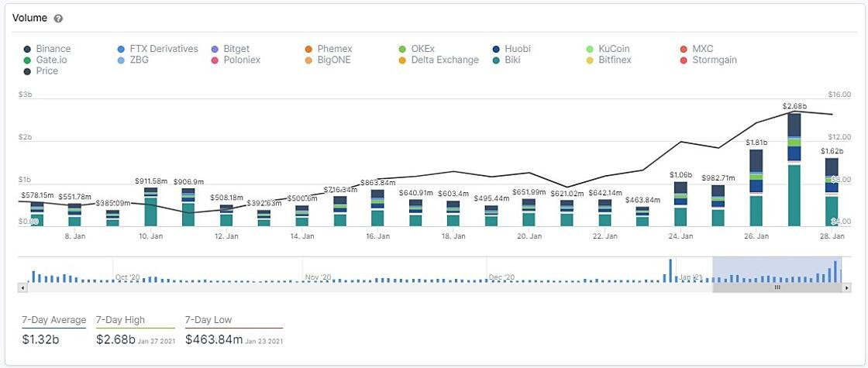The height and width of the screenshot is (368, 868).
Task: Toggle the FTX Derivatives legend series
Action: [157, 49]
